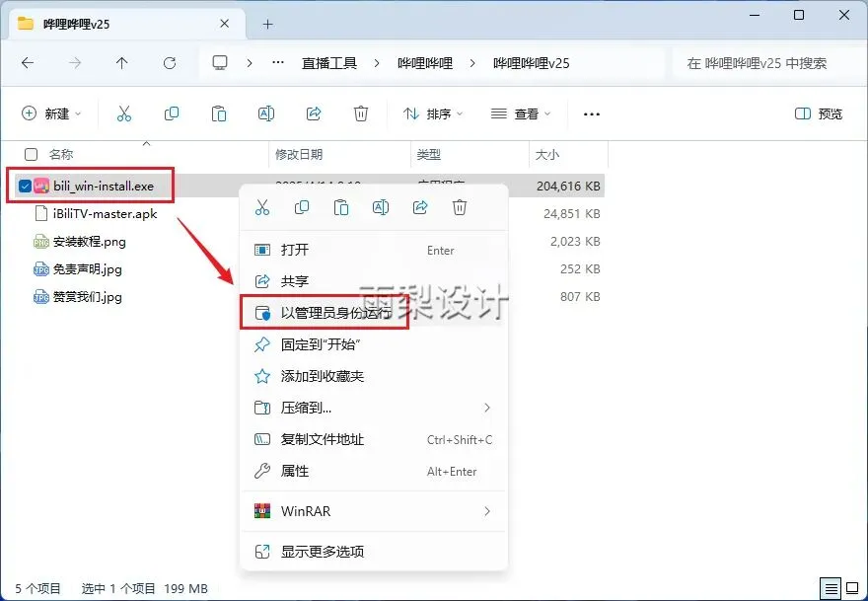Choose 共享 from the context menu
The height and width of the screenshot is (601, 868).
click(374, 281)
